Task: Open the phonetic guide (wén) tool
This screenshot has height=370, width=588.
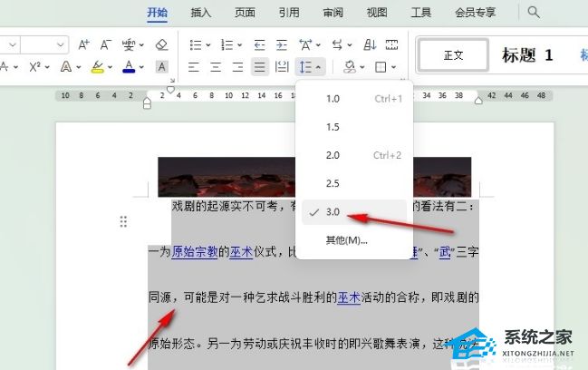Action: coord(129,44)
